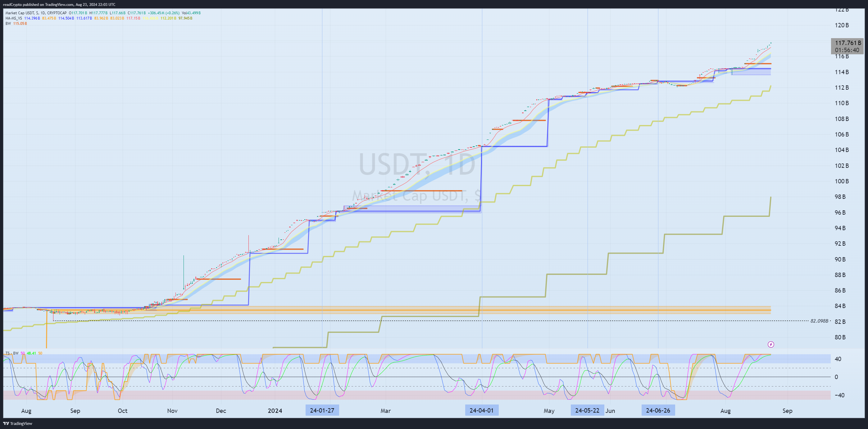The width and height of the screenshot is (868, 429).
Task: Click the Mar label on time axis
Action: coord(385,410)
